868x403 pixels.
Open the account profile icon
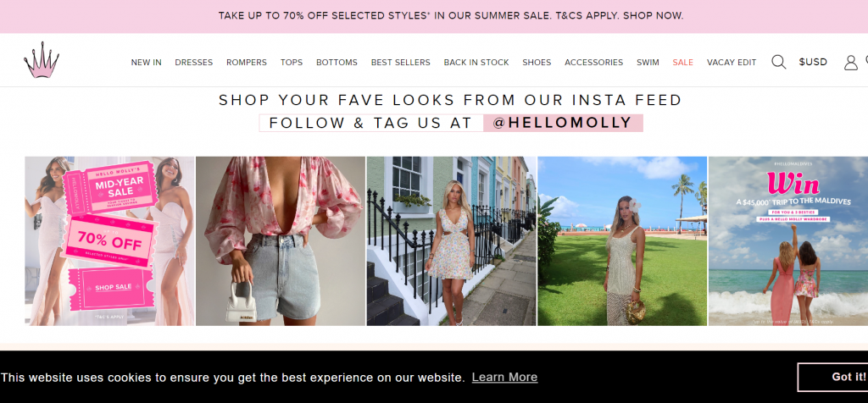point(850,63)
